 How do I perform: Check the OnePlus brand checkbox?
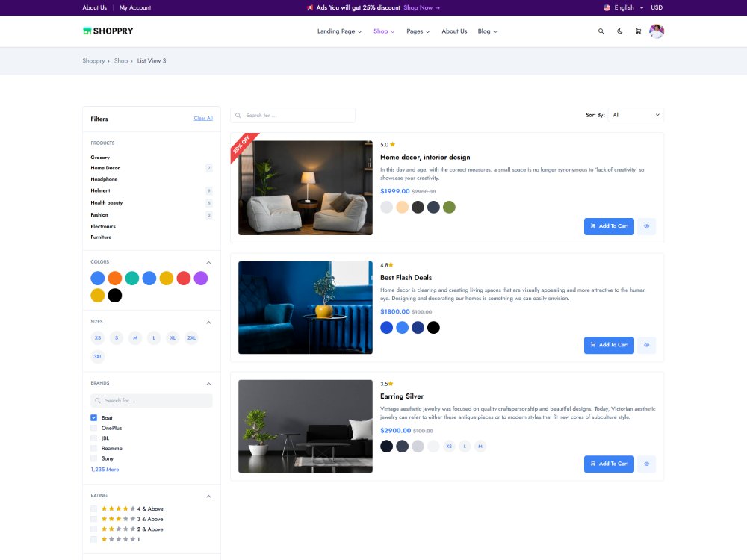coord(94,429)
